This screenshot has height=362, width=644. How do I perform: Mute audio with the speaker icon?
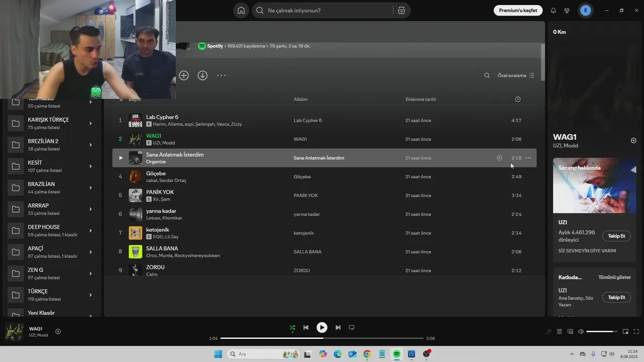coord(581,332)
